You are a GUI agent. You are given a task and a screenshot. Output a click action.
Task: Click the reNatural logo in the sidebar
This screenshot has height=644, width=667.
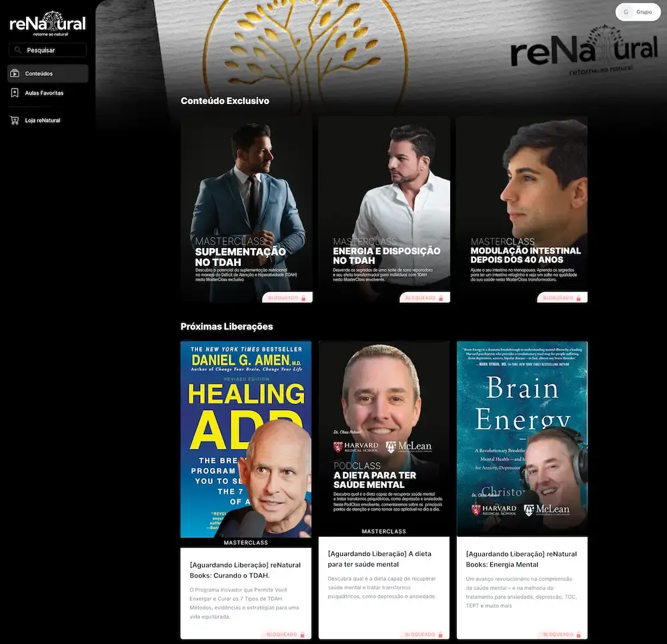(47, 23)
